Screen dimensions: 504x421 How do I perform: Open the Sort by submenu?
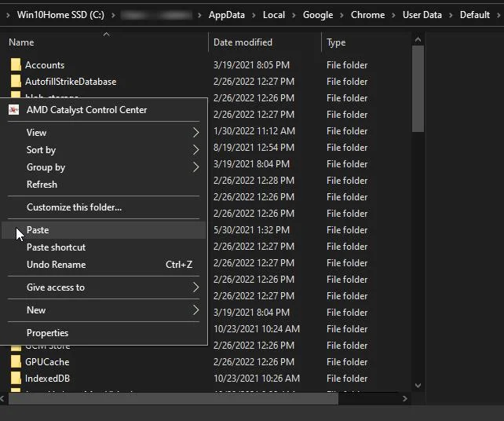104,150
